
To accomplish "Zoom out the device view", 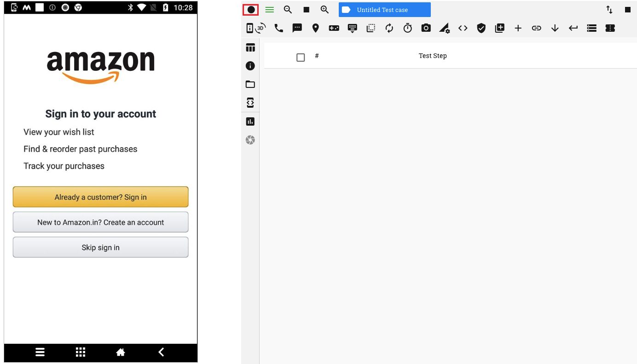I will pos(288,10).
